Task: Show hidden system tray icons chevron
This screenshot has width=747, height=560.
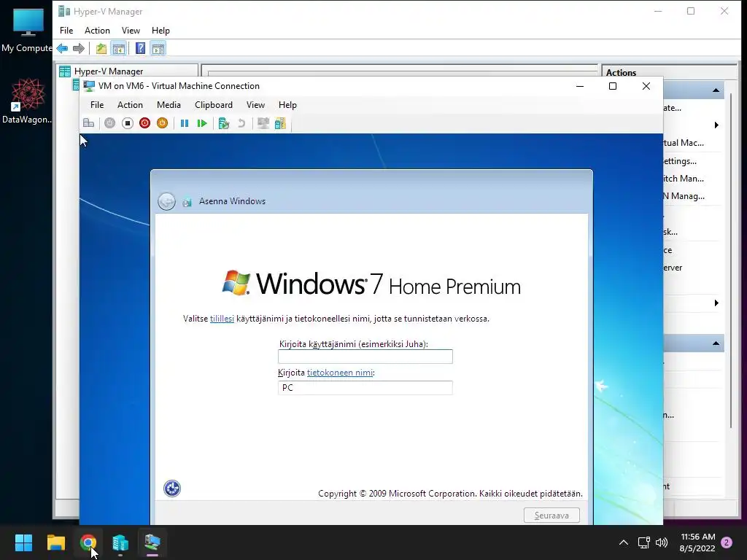Action: tap(623, 542)
